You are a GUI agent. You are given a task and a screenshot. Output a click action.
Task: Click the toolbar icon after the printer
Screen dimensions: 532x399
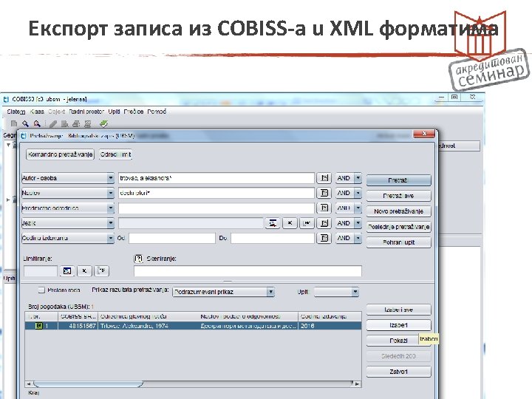tap(87, 124)
